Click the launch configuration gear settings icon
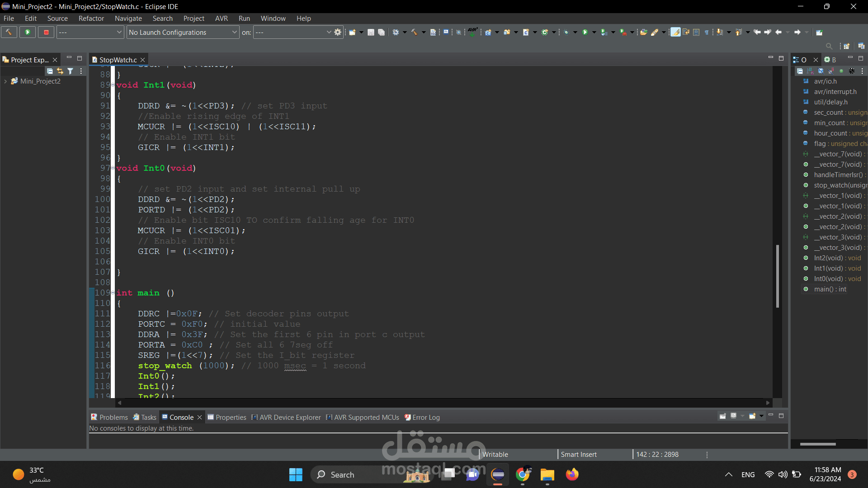868x488 pixels. 338,32
